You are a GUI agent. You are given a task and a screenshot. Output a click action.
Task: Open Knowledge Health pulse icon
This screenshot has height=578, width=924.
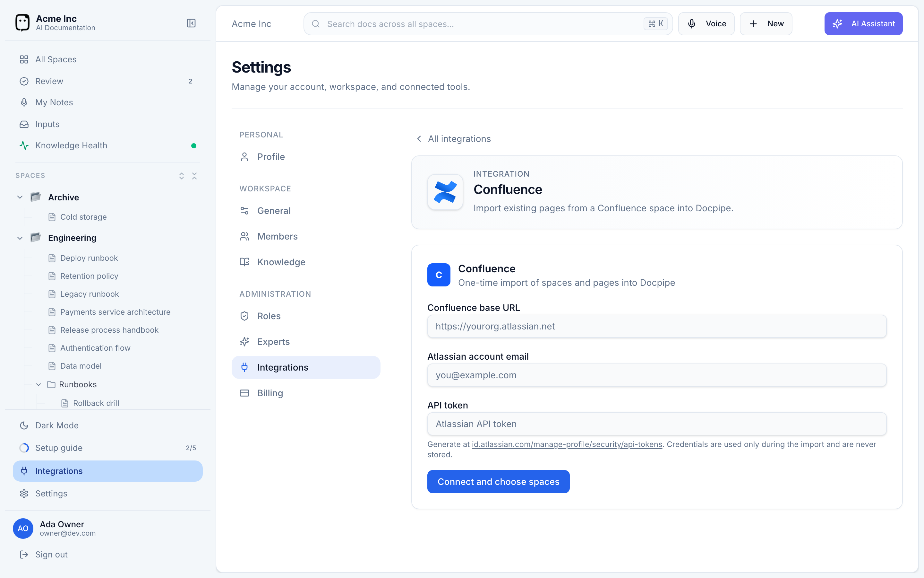pyautogui.click(x=24, y=146)
